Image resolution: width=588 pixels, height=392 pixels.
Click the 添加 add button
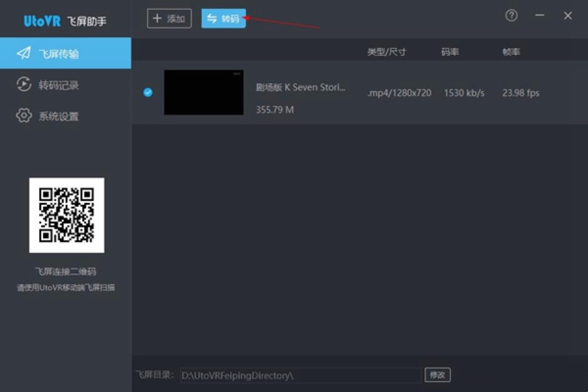click(x=169, y=18)
